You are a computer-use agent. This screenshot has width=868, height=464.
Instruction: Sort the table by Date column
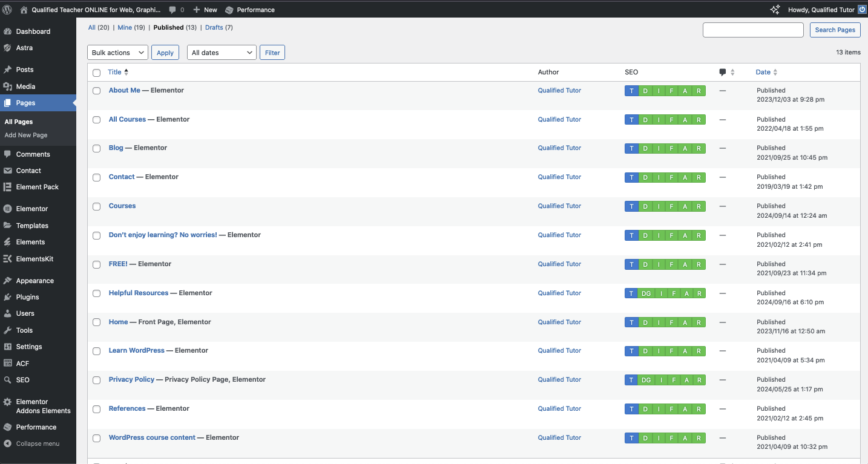pos(763,72)
